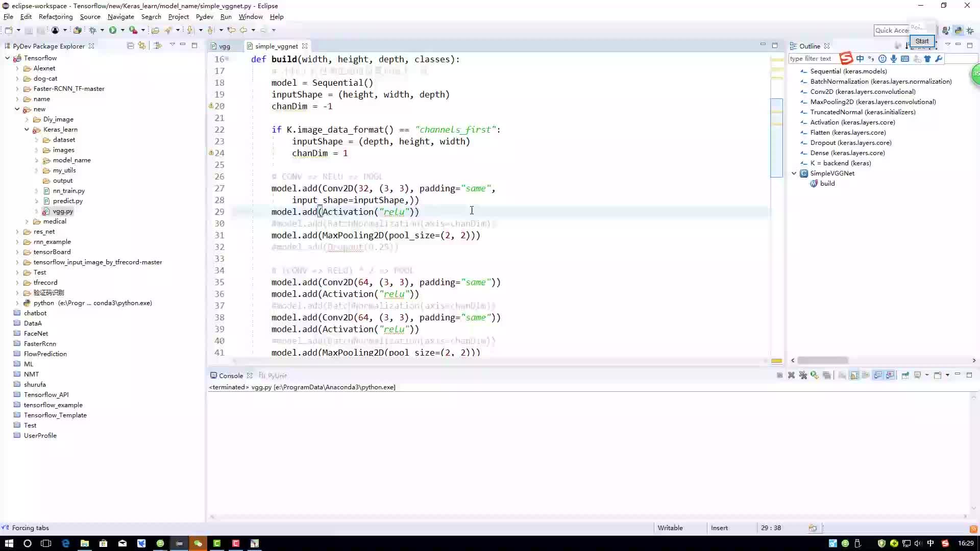Click the Start button in Outline panel
Screen dimensions: 980x551
pos(922,40)
